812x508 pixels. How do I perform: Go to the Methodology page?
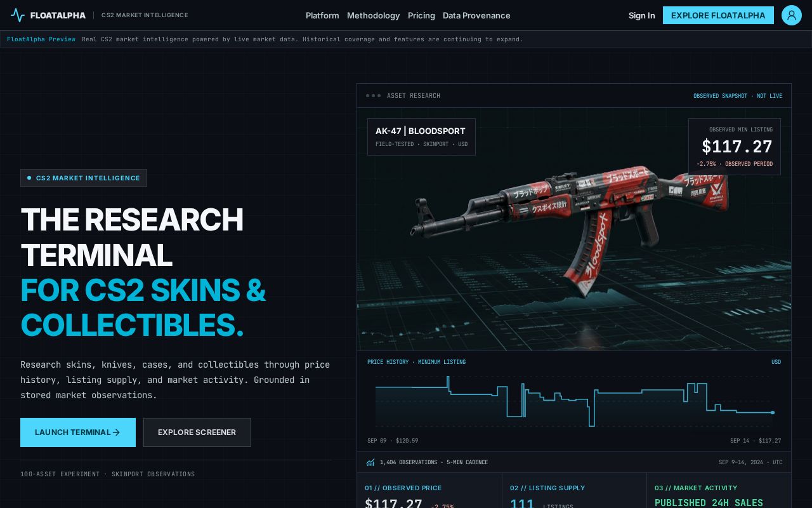coord(374,15)
